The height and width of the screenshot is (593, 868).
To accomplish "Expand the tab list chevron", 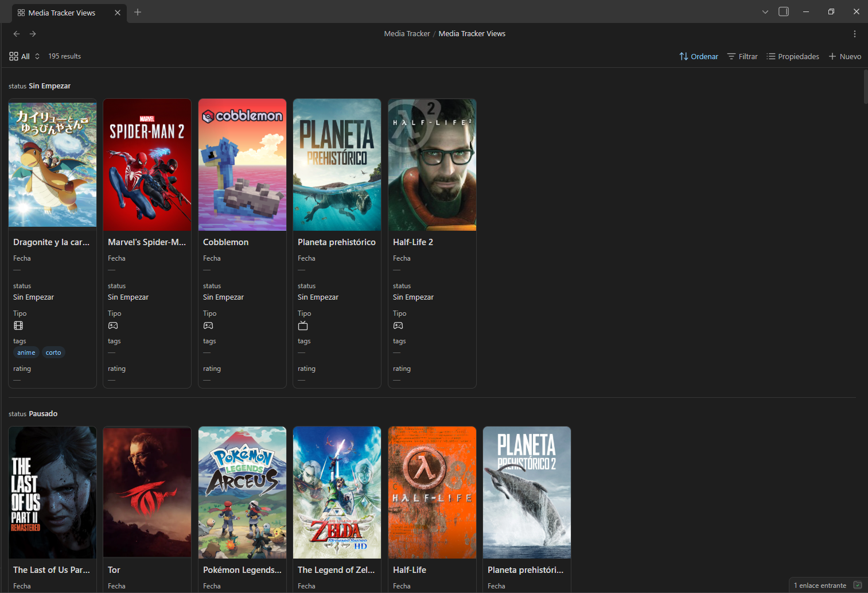I will 765,12.
